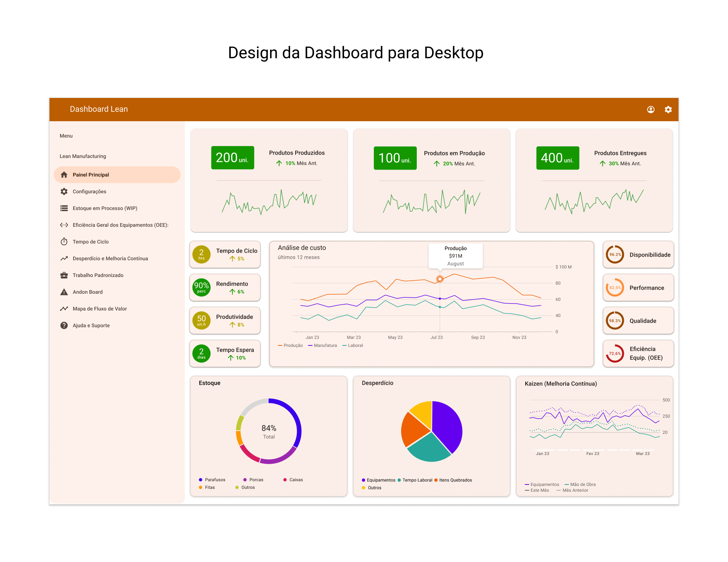Click the green 200 uni. badge
This screenshot has width=728, height=562.
tap(233, 158)
